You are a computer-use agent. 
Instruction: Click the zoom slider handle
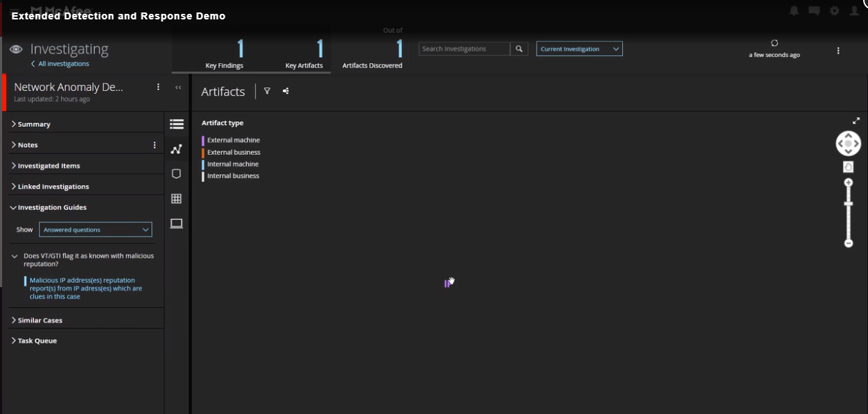(848, 203)
